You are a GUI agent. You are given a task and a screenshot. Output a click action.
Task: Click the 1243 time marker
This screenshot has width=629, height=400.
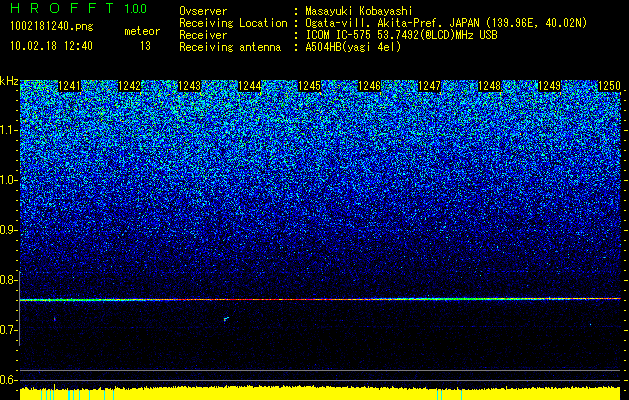(189, 86)
